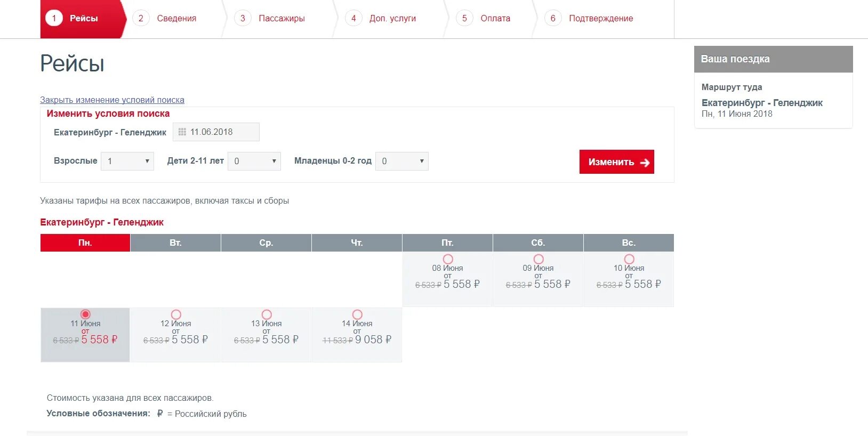Screen dimensions: 868x436
Task: Click the crossed-out 11 533 ₽ old price
Action: [x=337, y=341]
